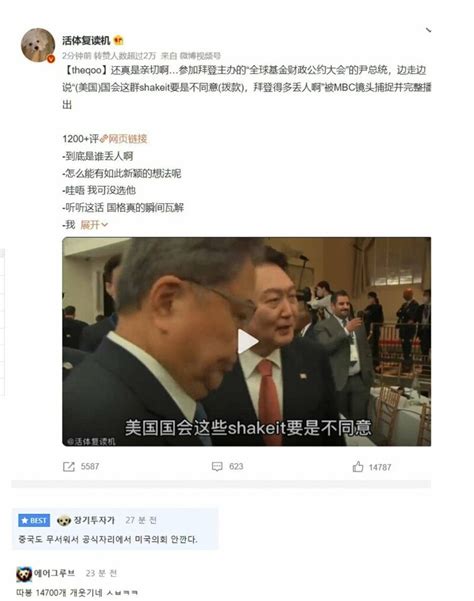Click the verified badge on avatar
The image size is (474, 601).
[x=51, y=59]
